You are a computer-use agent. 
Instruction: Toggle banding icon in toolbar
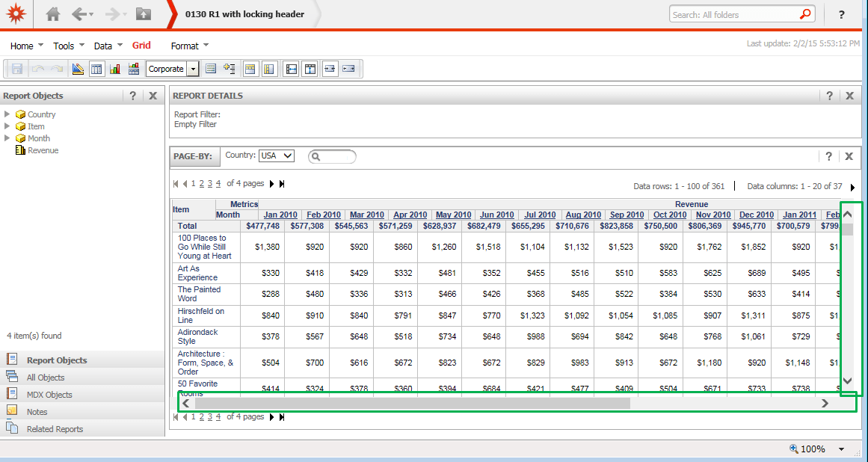[x=210, y=69]
